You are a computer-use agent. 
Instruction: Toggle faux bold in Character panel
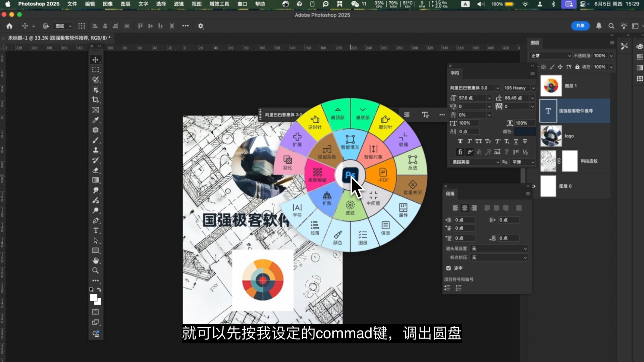tap(460, 141)
